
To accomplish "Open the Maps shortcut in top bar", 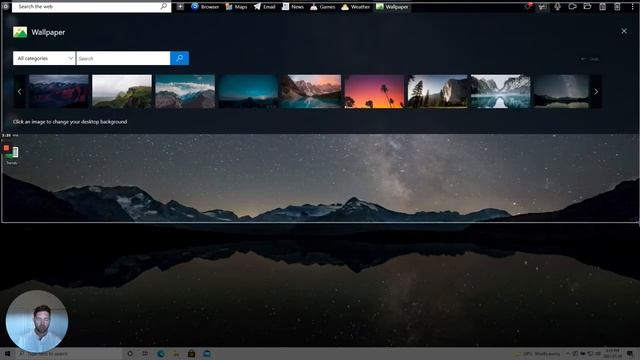I will coord(236,7).
